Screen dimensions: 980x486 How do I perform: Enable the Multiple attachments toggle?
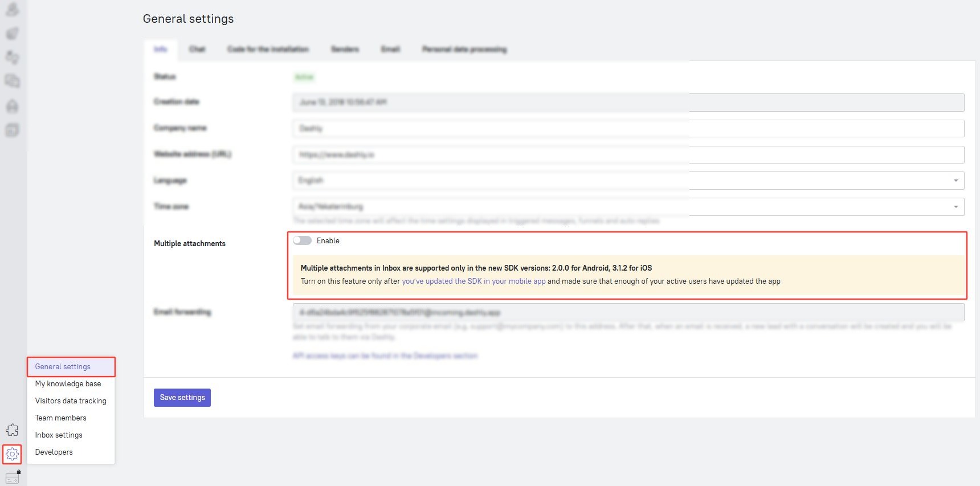coord(302,240)
